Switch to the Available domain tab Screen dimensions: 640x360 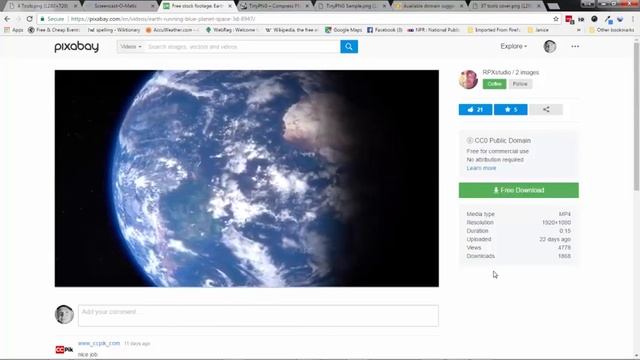(x=429, y=6)
